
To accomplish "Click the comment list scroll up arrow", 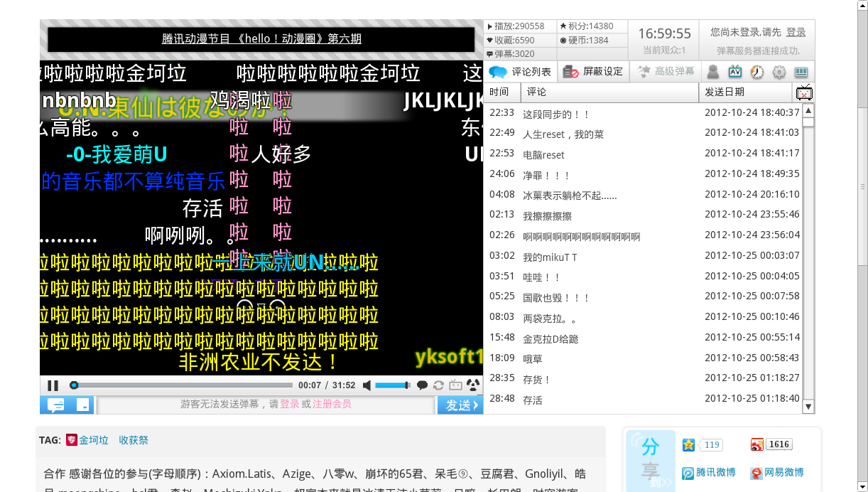I will 808,110.
